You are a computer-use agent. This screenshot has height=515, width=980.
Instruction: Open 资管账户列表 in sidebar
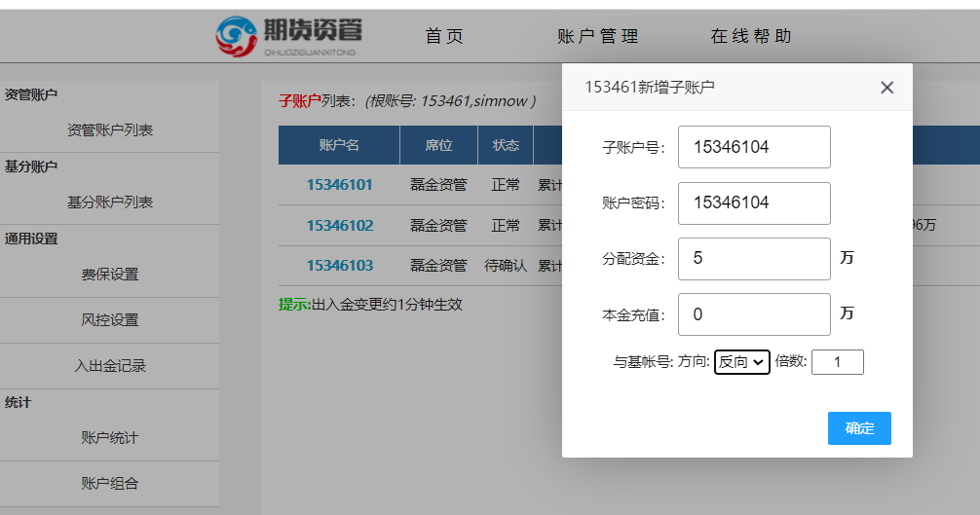(109, 130)
